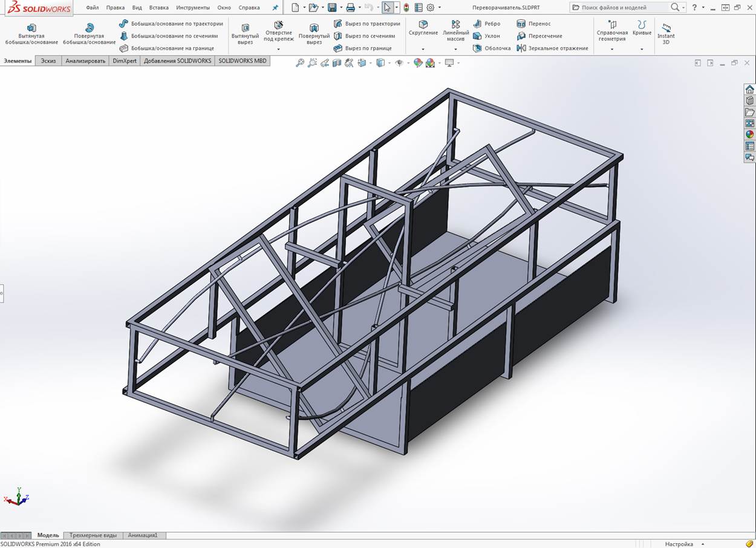Screen dimensions: 756x548
Task: Choose Бобышка/основание на границе tool
Action: (167, 48)
